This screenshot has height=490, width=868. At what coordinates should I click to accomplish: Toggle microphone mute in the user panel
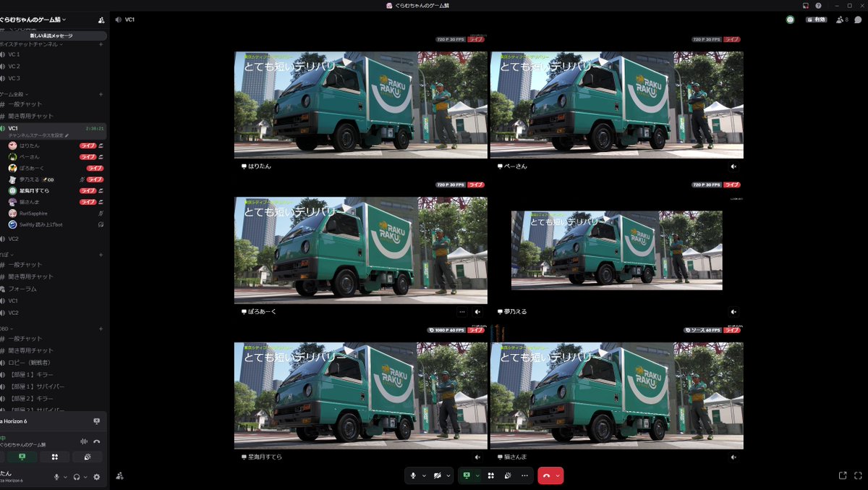click(x=56, y=477)
